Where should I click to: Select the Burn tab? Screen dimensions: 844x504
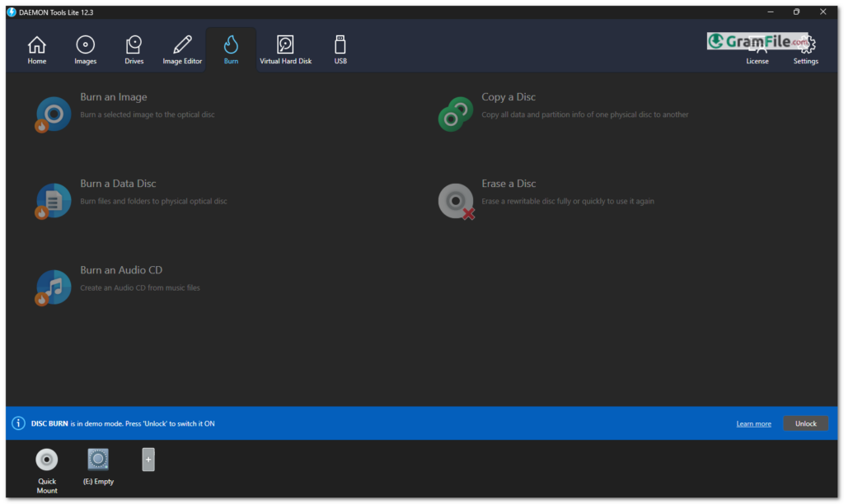231,49
